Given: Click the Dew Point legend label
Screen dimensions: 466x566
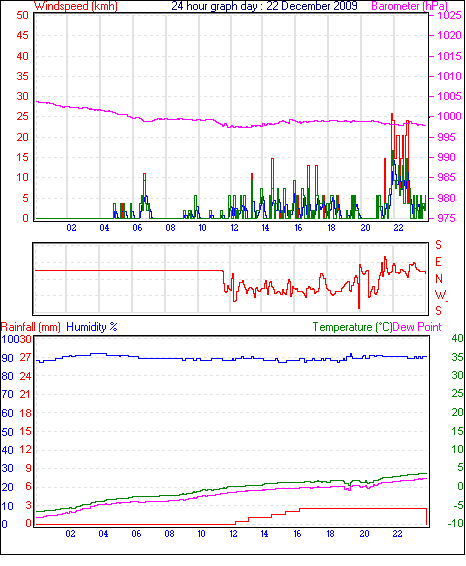Looking at the screenshot, I should click(417, 327).
